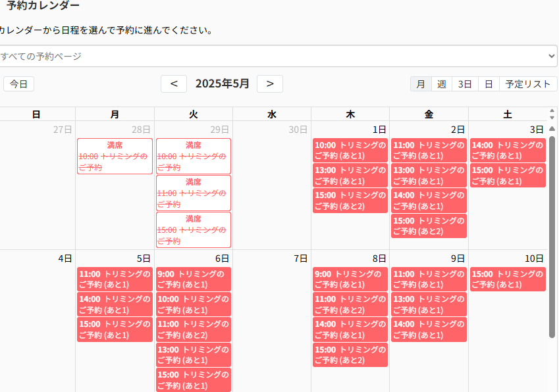
Task: Go to previous month with left arrow
Action: coord(174,84)
